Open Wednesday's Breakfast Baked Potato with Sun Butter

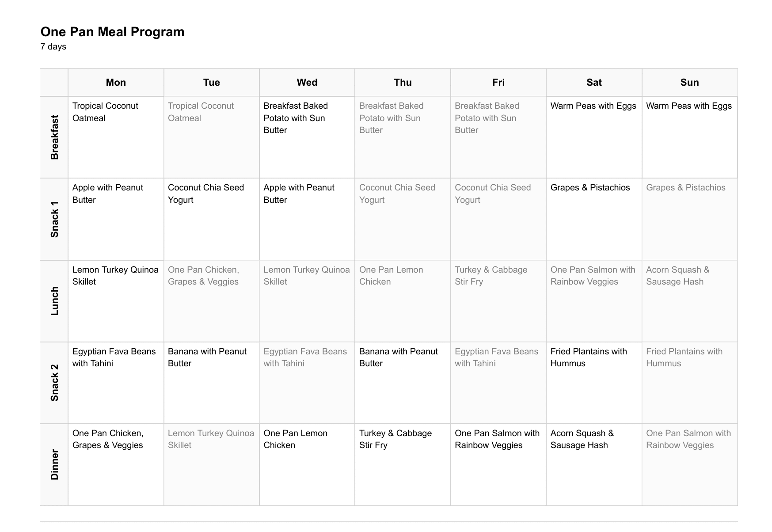pos(296,118)
